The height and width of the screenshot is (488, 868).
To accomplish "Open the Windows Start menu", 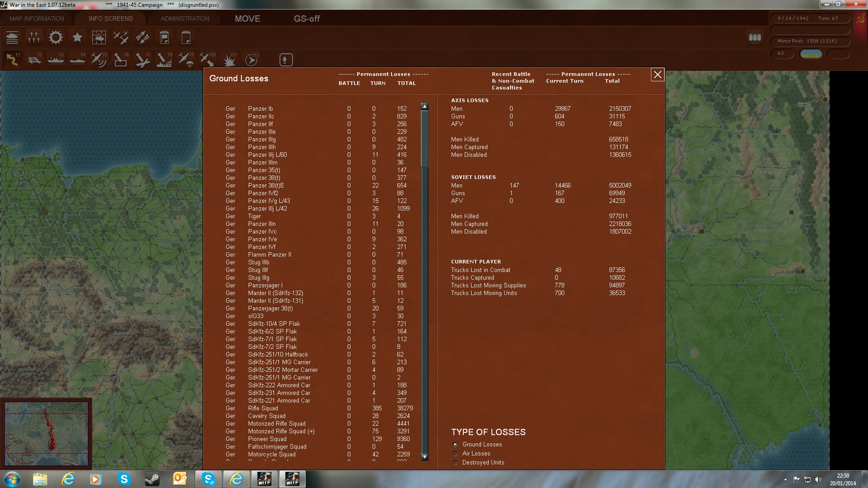I will tap(12, 479).
